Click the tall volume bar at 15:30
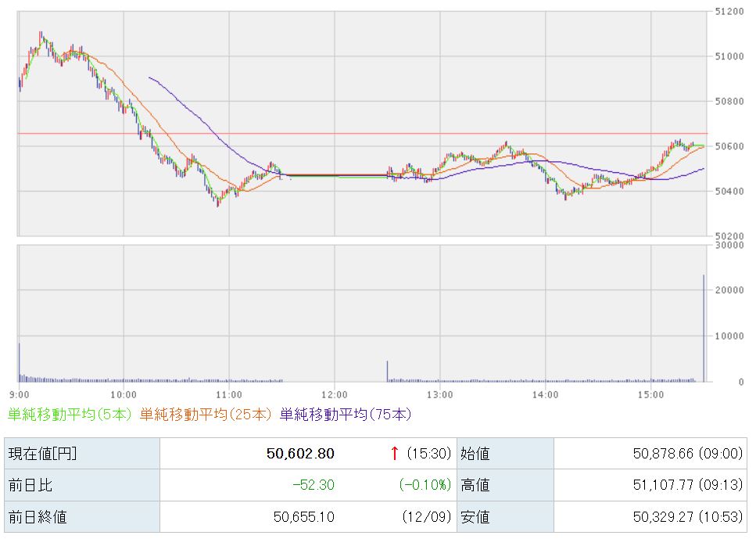This screenshot has width=756, height=539. 704,329
